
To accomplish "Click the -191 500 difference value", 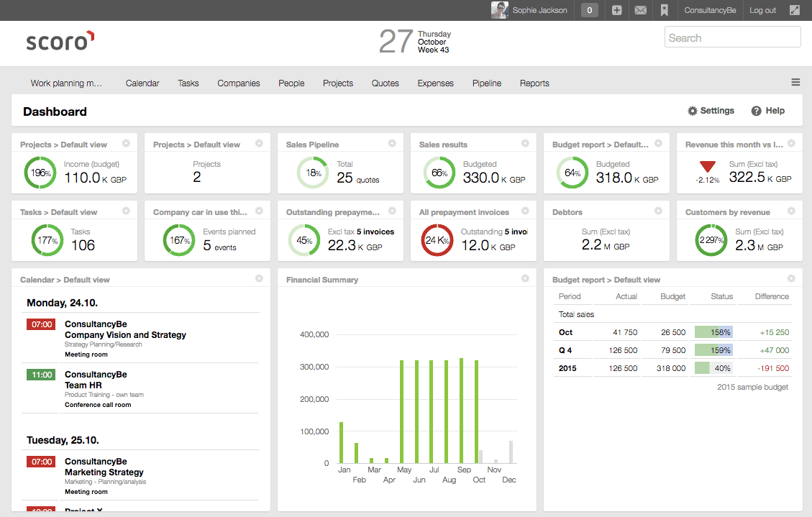I will pyautogui.click(x=773, y=368).
